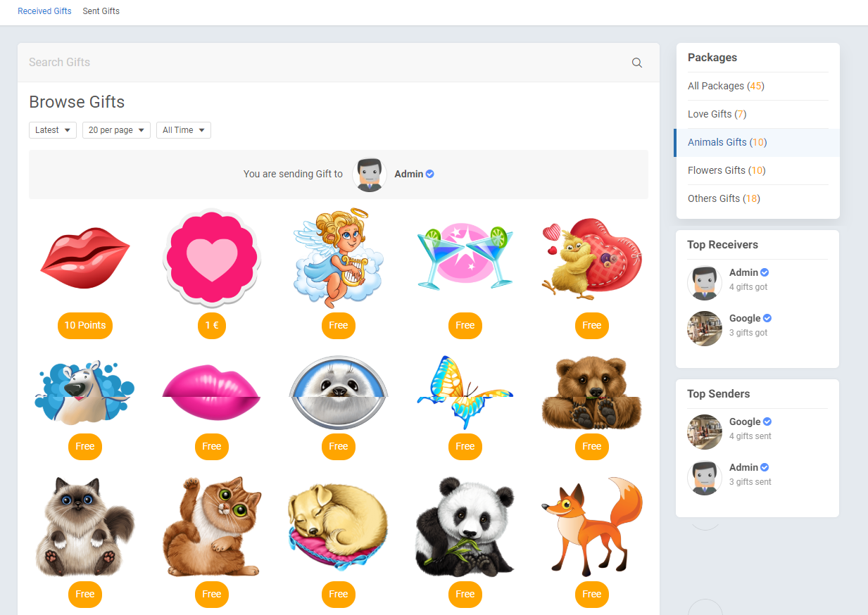This screenshot has height=615, width=868.
Task: Open the Latest sort dropdown
Action: coord(53,130)
